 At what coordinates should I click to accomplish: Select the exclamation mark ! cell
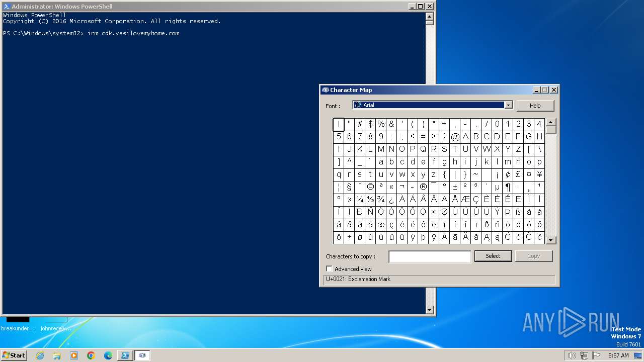click(x=339, y=124)
